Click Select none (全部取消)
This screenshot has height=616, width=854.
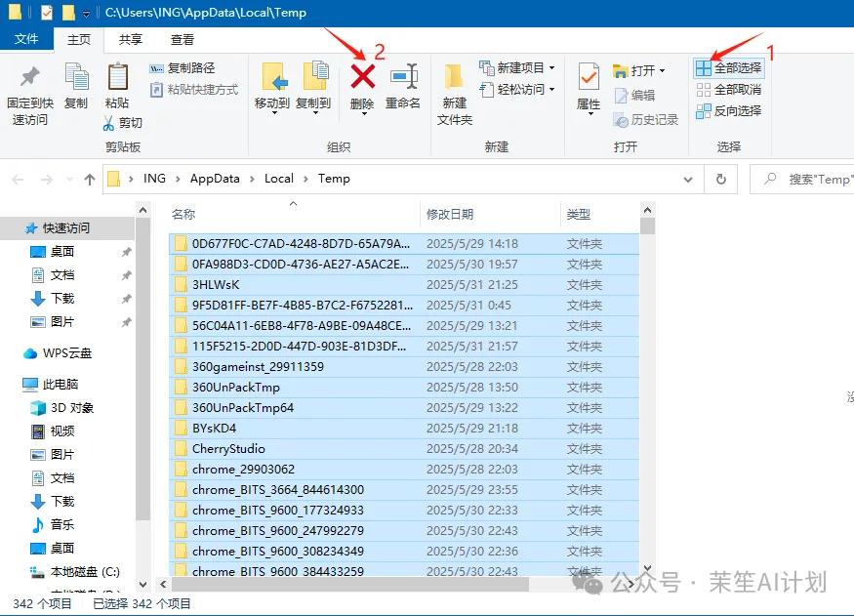click(729, 89)
